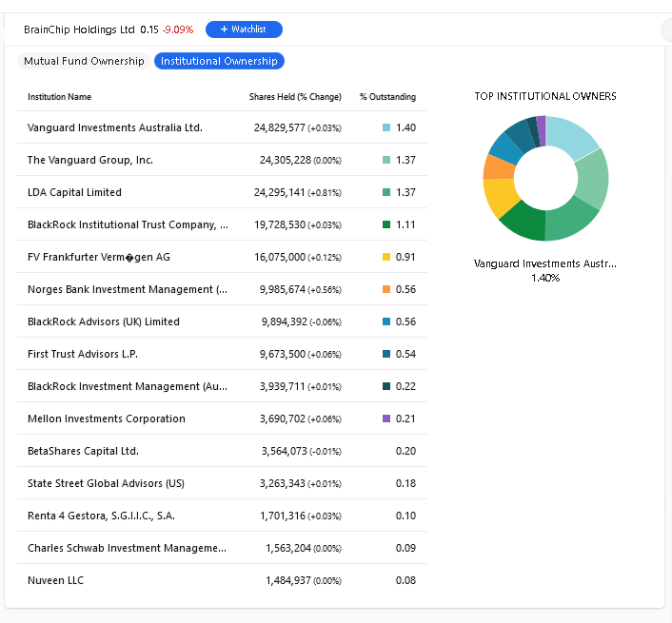Select the Institutional Ownership tab
The height and width of the screenshot is (623, 672).
pos(219,61)
